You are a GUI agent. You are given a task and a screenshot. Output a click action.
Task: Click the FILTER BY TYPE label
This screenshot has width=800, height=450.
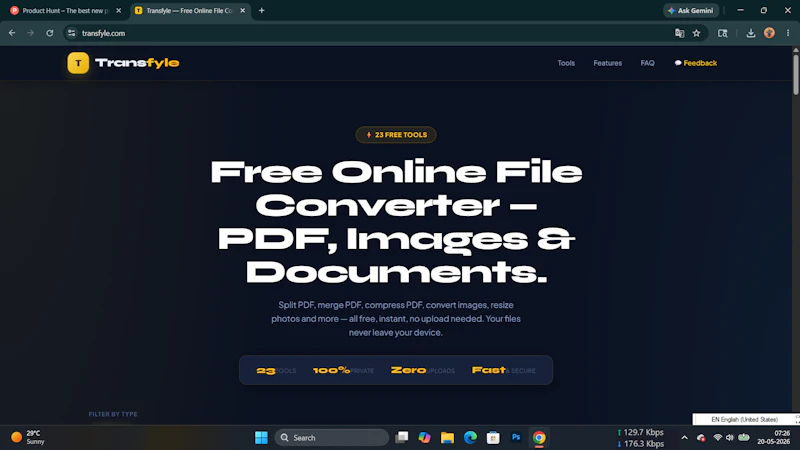(x=113, y=414)
